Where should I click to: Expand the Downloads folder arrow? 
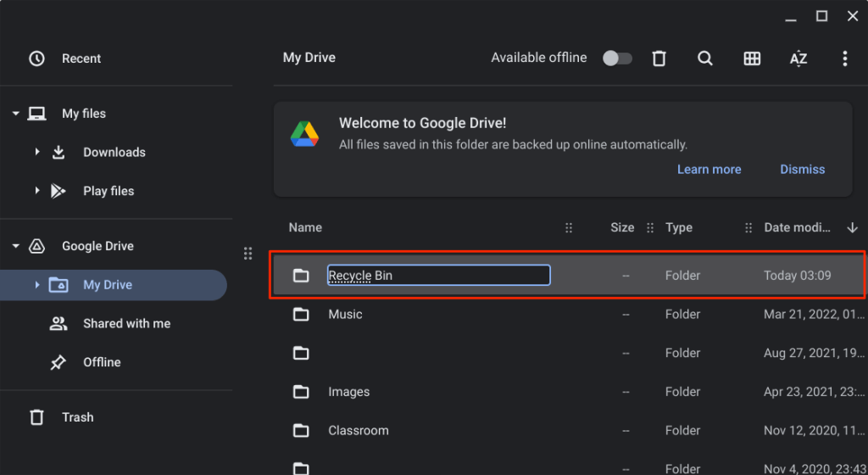tap(36, 153)
